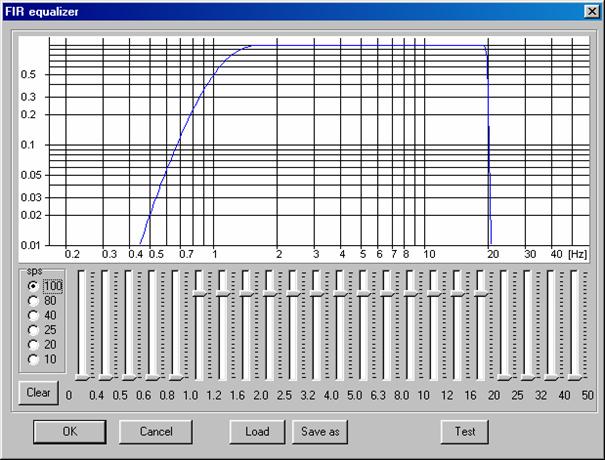Click the 8.0 Hz slider handle
Viewport: 605px width, 460px height.
(411, 293)
